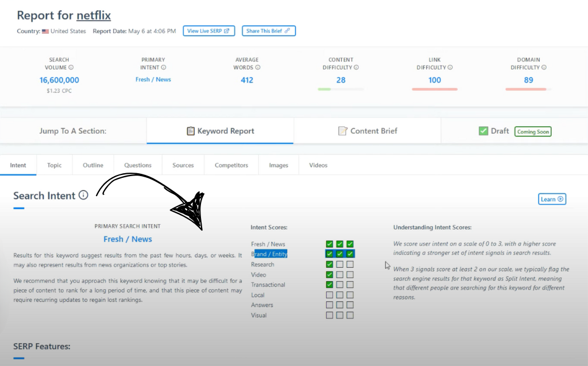This screenshot has width=588, height=366.
Task: Click first Fresh / News score checkbox
Action: [329, 244]
